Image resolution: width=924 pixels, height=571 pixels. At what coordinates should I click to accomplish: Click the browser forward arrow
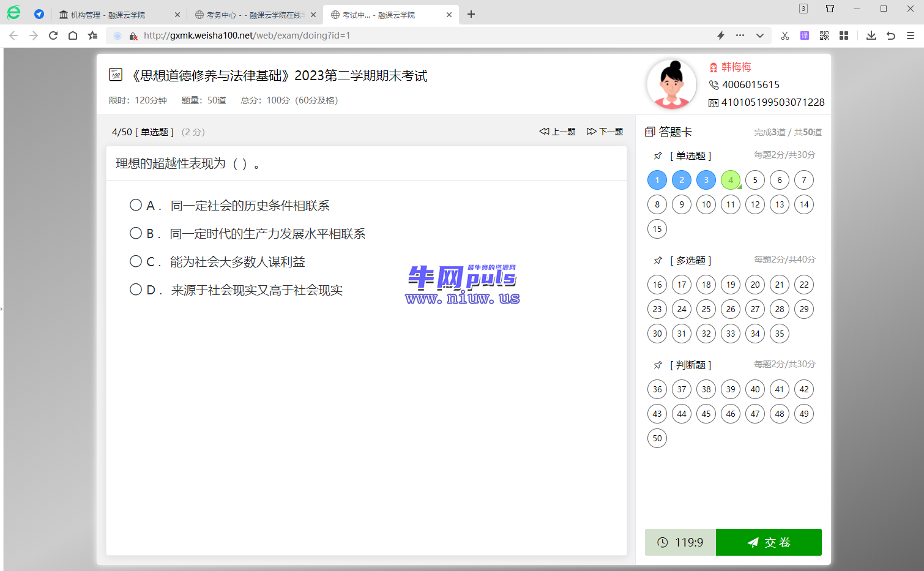coord(34,35)
